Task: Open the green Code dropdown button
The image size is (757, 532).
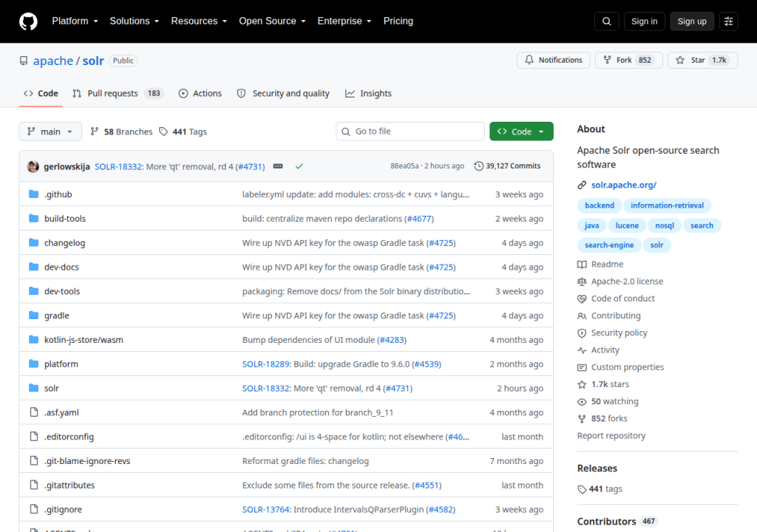Action: coord(521,132)
